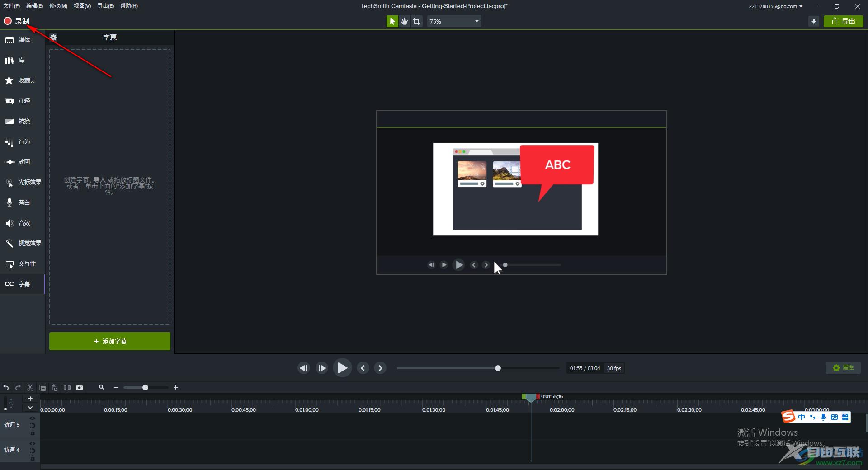The width and height of the screenshot is (868, 470).
Task: Toggle the magnetic track icon on 轨道 4
Action: point(32,451)
